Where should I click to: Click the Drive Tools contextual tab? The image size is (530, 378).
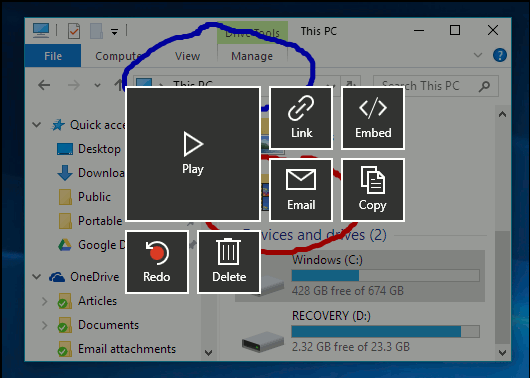point(252,33)
